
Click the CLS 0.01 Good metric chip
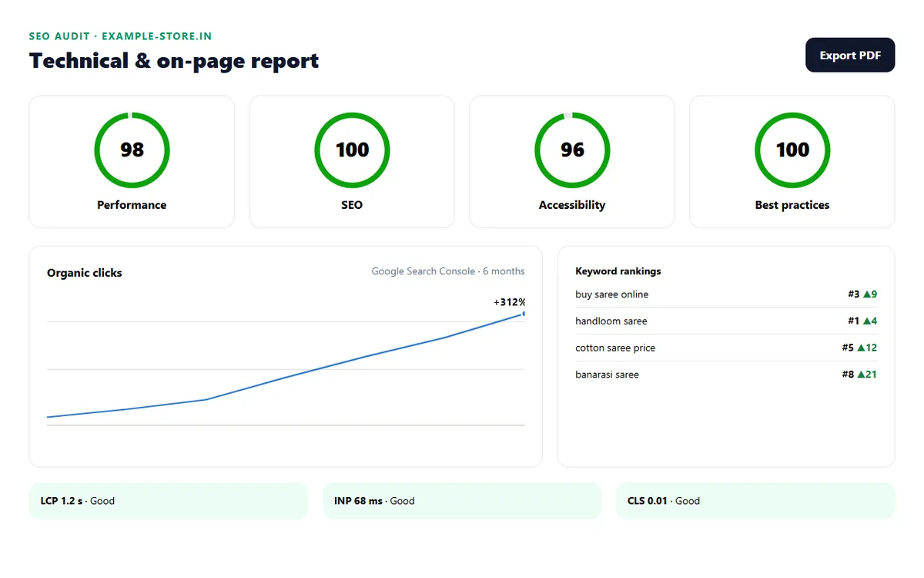755,501
